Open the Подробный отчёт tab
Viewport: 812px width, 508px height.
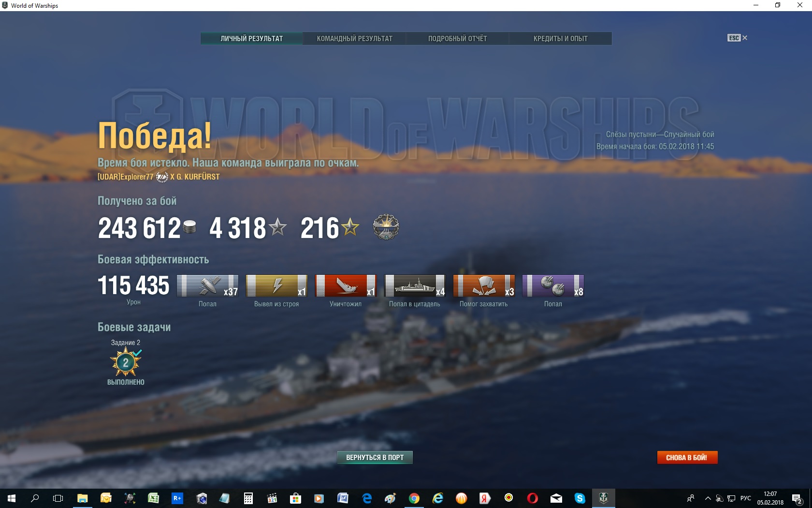[457, 39]
